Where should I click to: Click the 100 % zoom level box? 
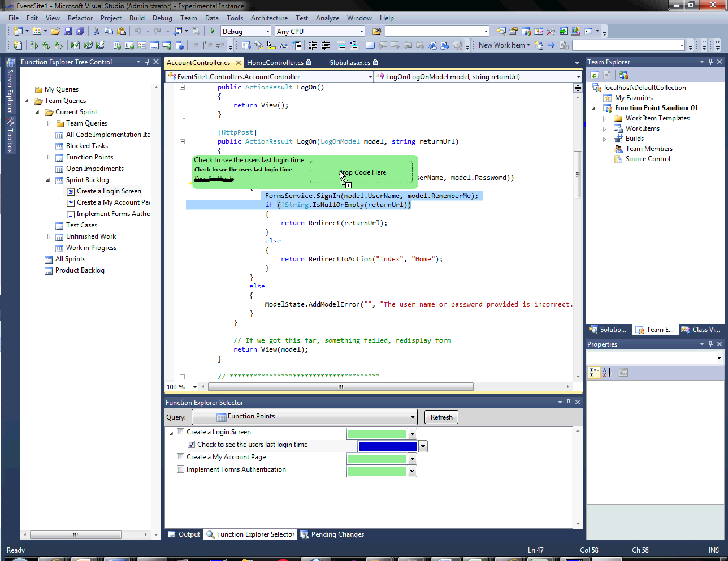pos(182,387)
